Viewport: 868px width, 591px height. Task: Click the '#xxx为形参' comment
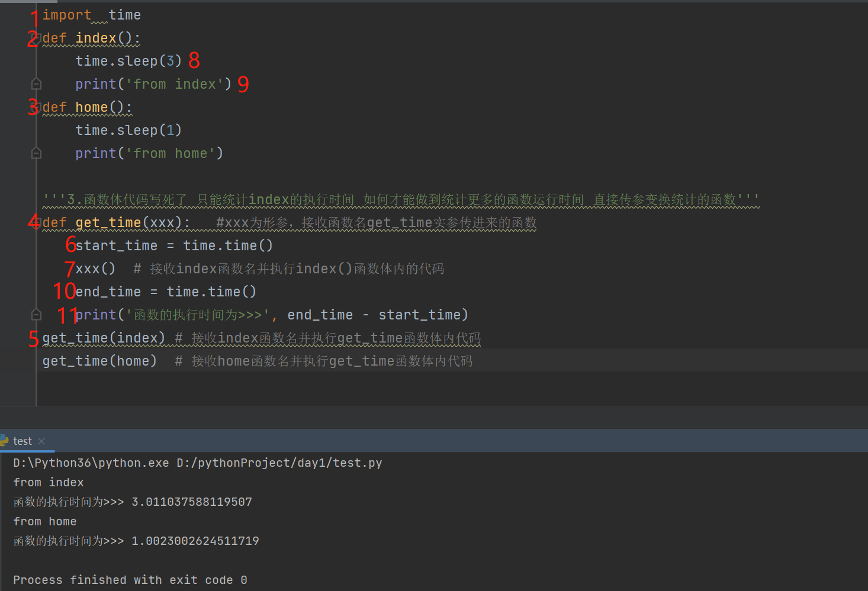pyautogui.click(x=377, y=223)
